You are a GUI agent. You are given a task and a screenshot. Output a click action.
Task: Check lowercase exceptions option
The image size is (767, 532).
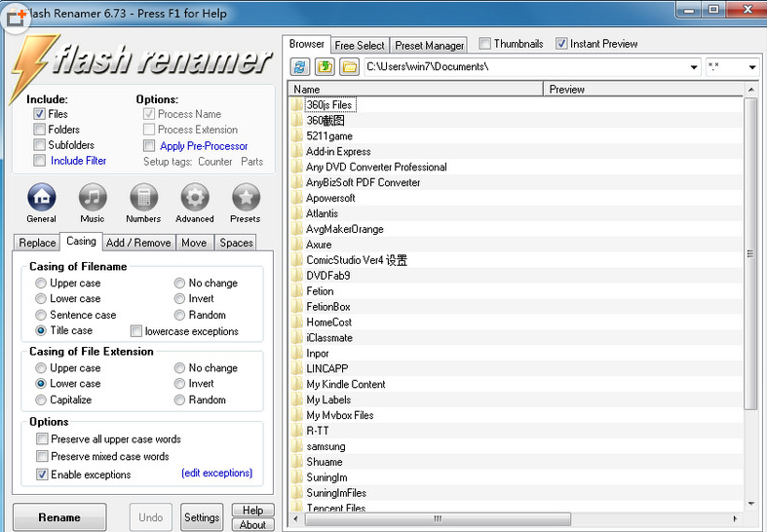[x=136, y=331]
